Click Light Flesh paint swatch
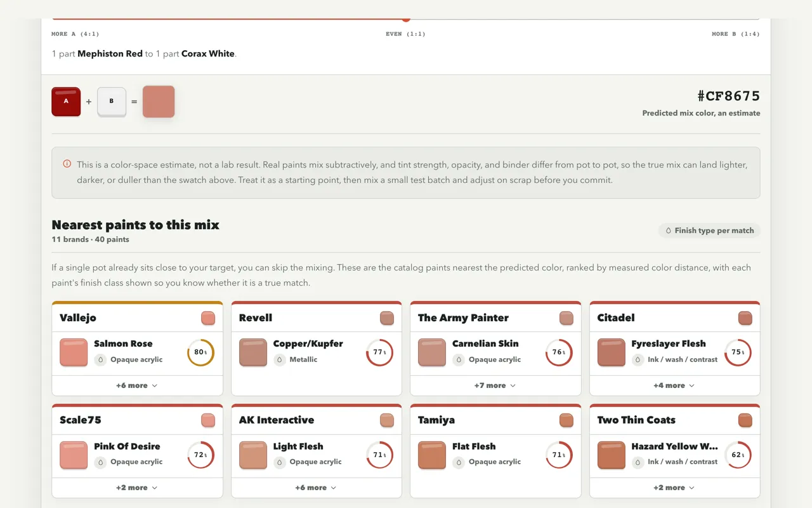 [x=253, y=455]
